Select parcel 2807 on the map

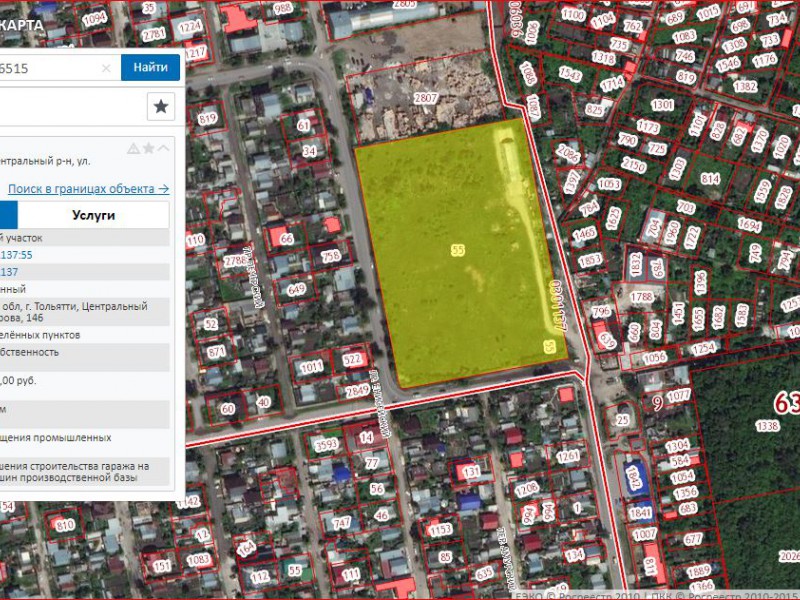pos(426,98)
